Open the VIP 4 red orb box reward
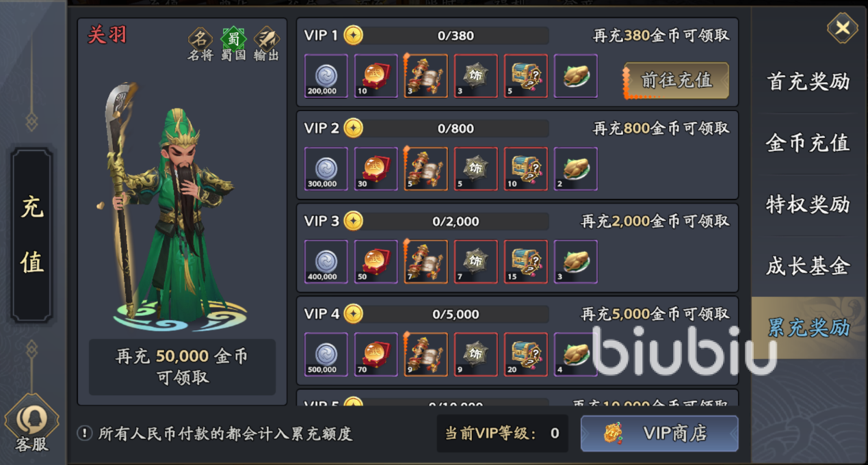The height and width of the screenshot is (465, 868). [376, 355]
